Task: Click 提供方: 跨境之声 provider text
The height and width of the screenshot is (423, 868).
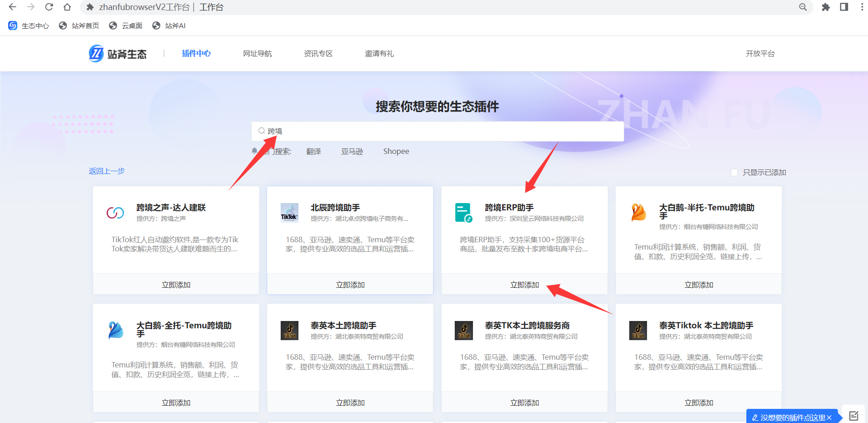Action: pyautogui.click(x=161, y=219)
